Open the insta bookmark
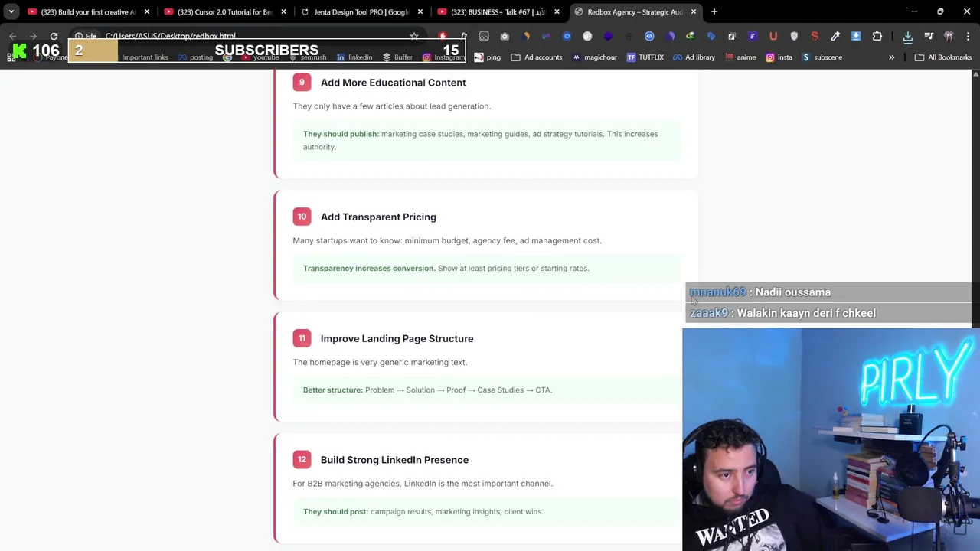Screen dimensions: 980x551 779,57
